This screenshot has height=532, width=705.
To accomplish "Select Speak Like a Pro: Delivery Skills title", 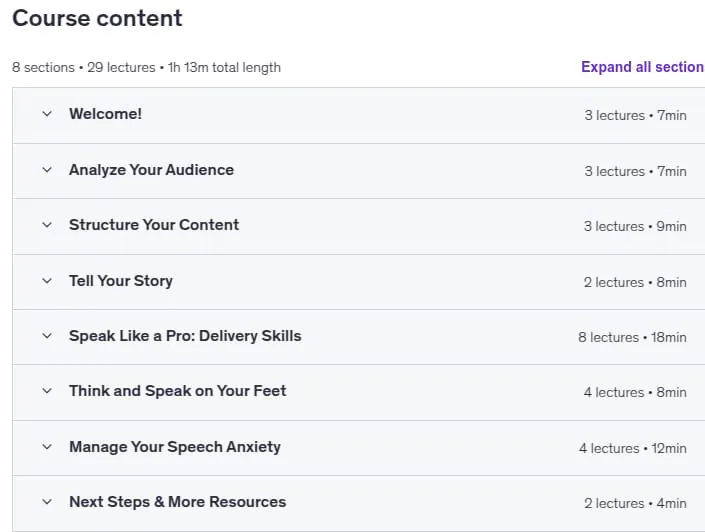I will [185, 336].
